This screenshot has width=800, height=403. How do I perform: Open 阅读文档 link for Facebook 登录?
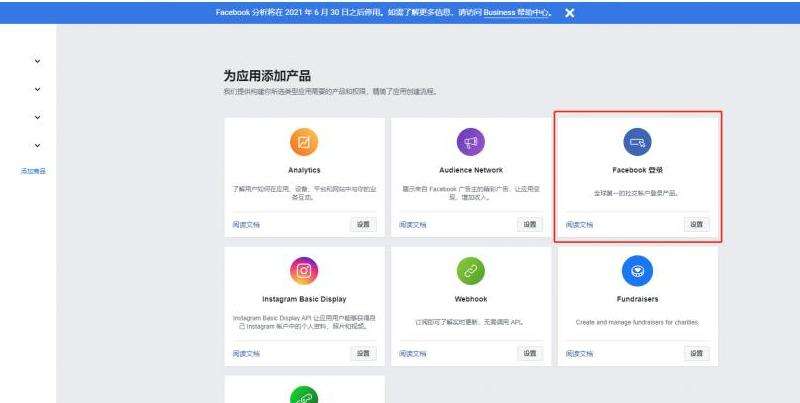point(579,225)
